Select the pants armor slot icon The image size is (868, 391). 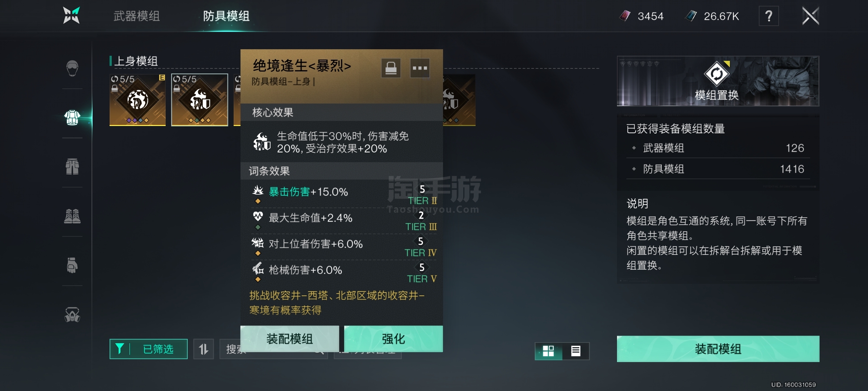[72, 167]
